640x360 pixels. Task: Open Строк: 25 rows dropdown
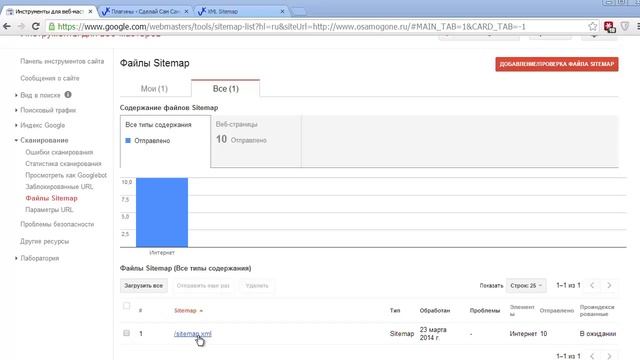pyautogui.click(x=526, y=285)
